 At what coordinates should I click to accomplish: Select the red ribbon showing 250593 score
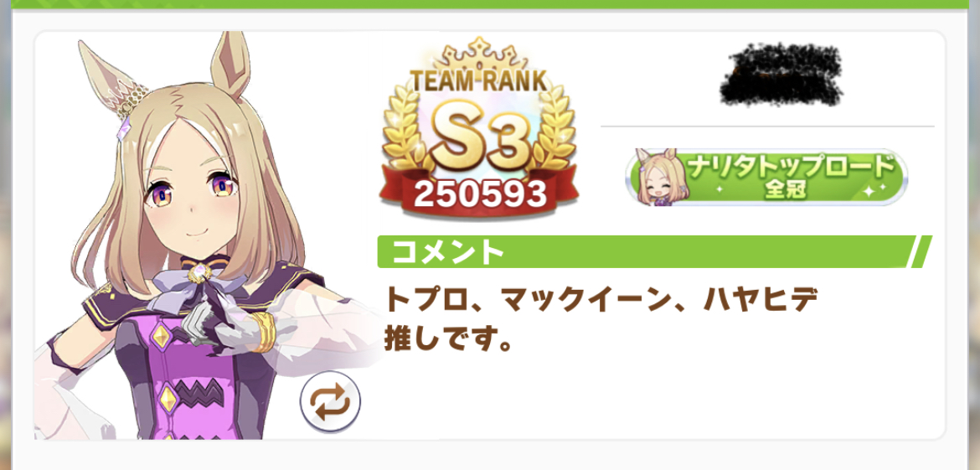point(479,194)
